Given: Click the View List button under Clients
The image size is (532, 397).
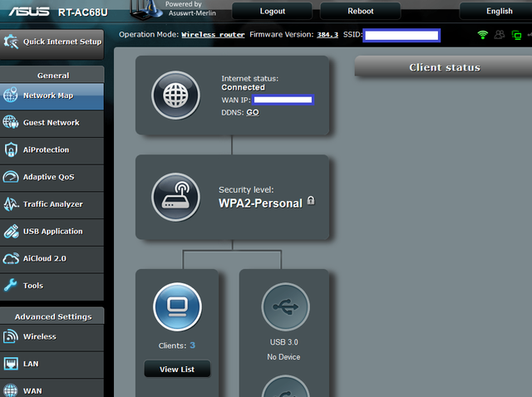Looking at the screenshot, I should coord(177,369).
